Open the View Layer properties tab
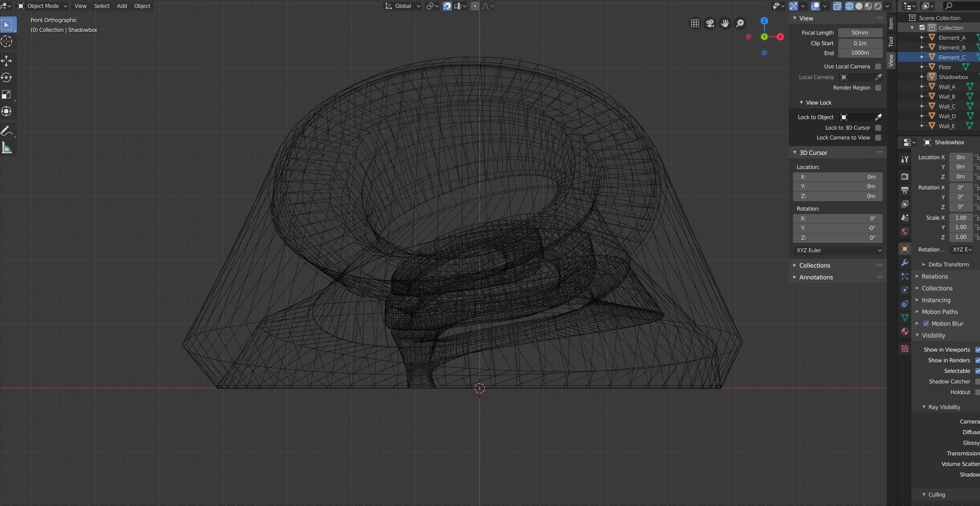 point(905,204)
